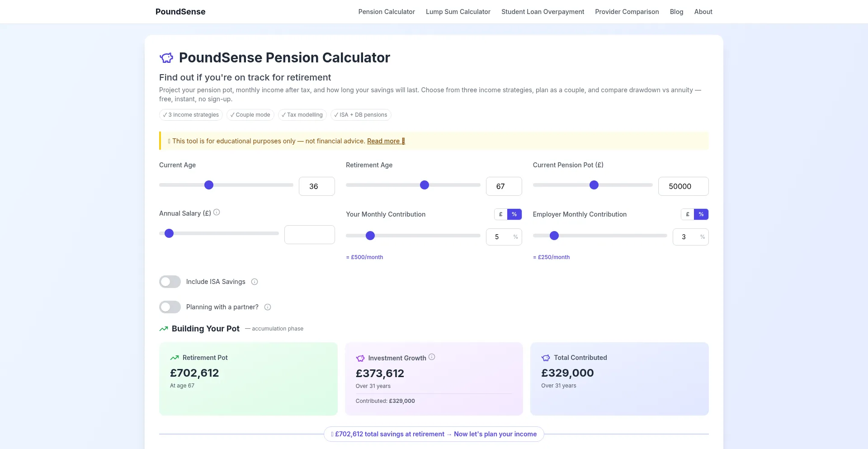Image resolution: width=868 pixels, height=449 pixels.
Task: Click the piggy icon on the Investment Growth card
Action: click(360, 358)
